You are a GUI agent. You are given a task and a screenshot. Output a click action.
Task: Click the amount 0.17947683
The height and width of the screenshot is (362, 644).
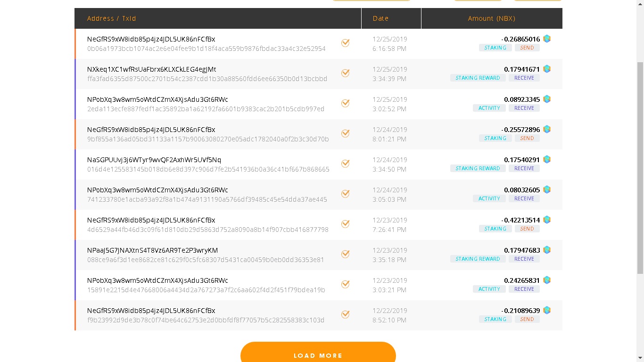(522, 250)
